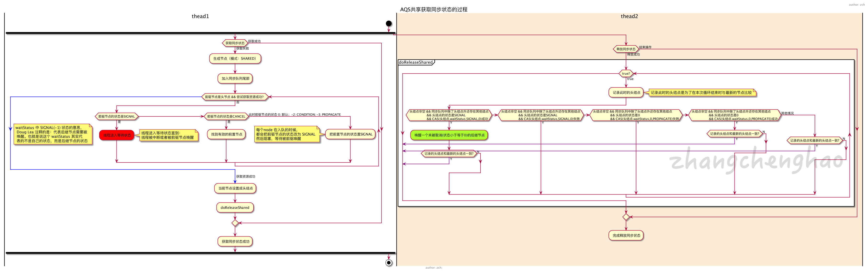This screenshot has height=272, width=868.
Task: Select condition ending 'CAS(头结点.waitStatus,0,PROPAGATE)失败'
Action: click(636, 115)
